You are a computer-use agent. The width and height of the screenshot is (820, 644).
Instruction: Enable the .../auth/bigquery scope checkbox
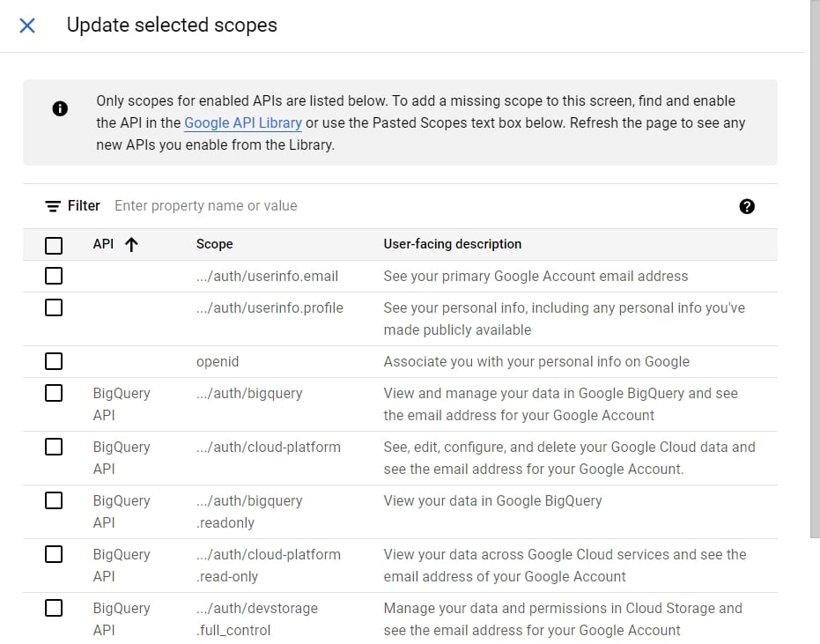[54, 393]
